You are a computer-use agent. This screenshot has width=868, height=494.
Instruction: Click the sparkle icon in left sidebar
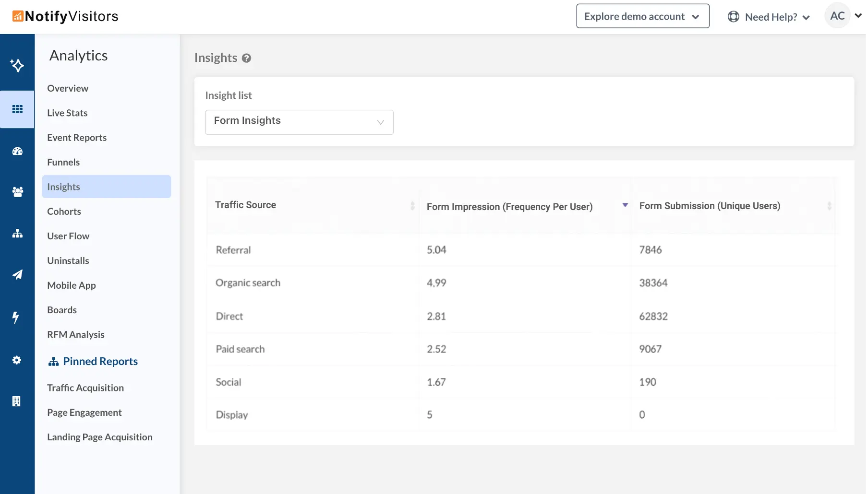coord(17,65)
